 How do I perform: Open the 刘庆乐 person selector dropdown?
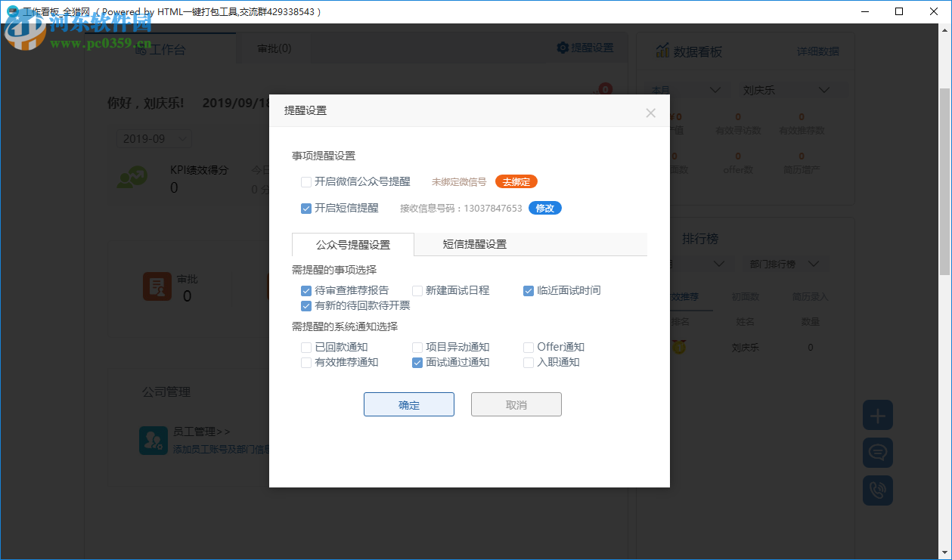[792, 89]
